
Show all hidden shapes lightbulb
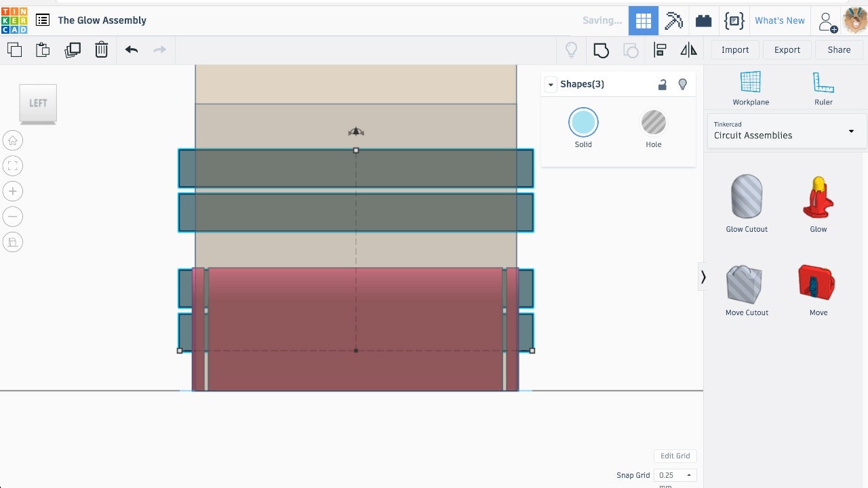572,49
